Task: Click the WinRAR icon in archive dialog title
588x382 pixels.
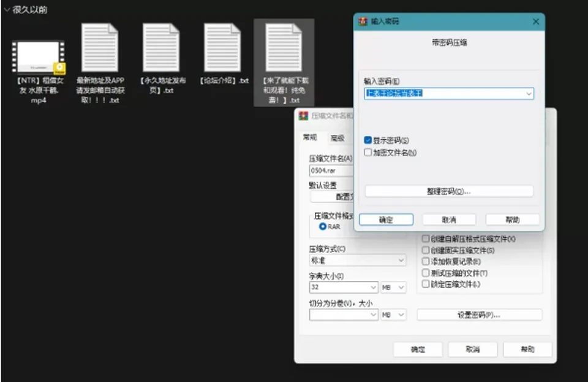Action: coord(303,115)
